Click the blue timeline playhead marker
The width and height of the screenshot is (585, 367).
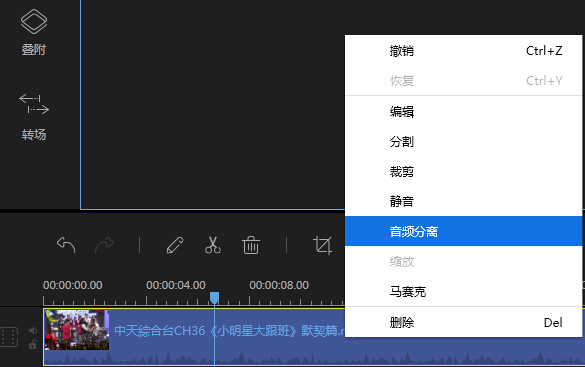pyautogui.click(x=214, y=298)
